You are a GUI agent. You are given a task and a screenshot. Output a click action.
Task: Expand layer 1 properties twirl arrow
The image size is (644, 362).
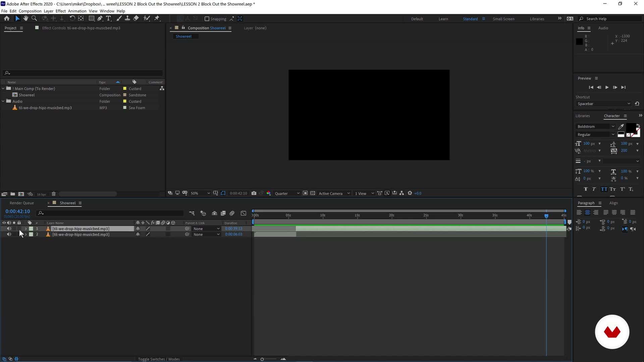[x=26, y=229]
